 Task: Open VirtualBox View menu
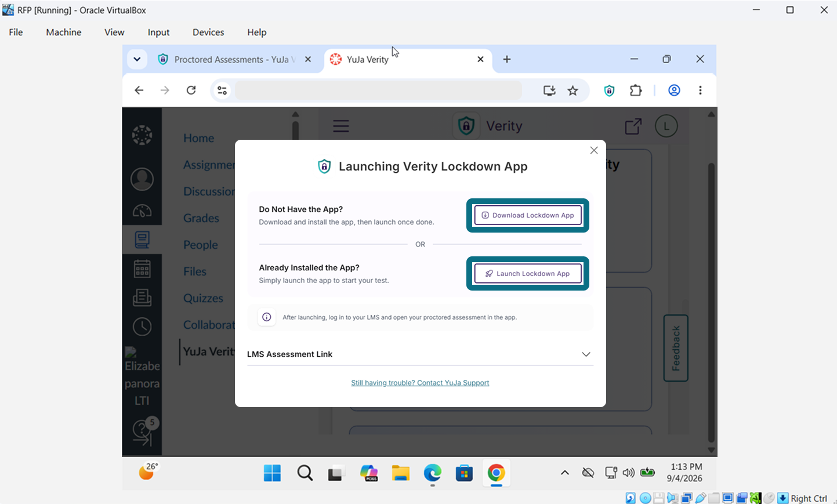coord(114,32)
